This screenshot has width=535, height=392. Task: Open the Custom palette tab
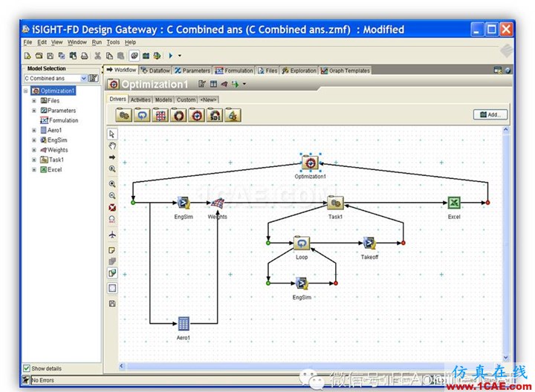186,100
